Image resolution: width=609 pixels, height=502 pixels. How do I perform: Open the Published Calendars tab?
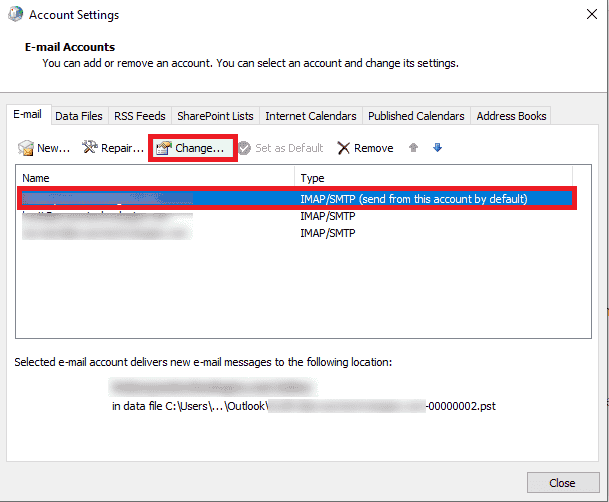pos(416,116)
